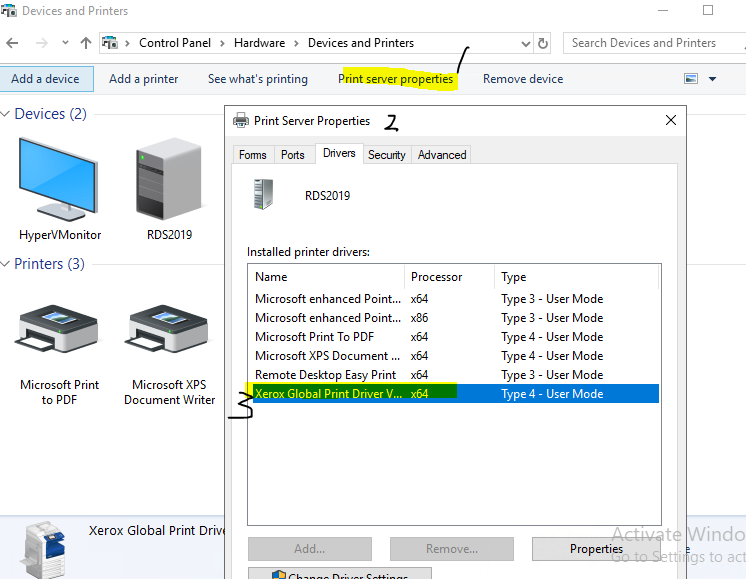Click Devices and Printers breadcrumb segment
The height and width of the screenshot is (579, 746).
point(361,43)
